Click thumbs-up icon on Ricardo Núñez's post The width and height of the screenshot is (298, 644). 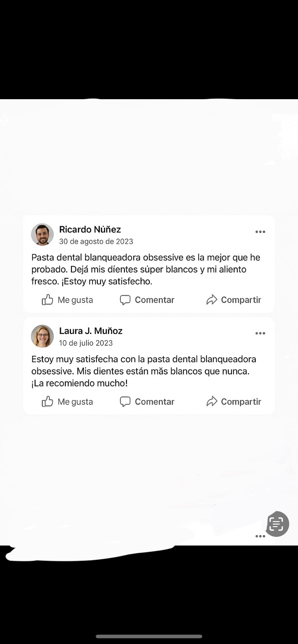[48, 300]
